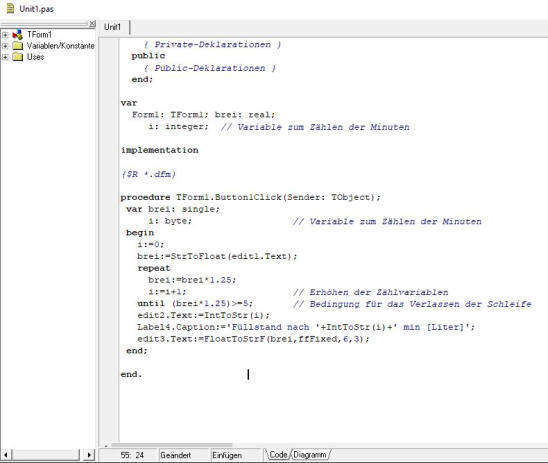Click the Unit1.pas document icon
The height and width of the screenshot is (463, 548).
click(x=10, y=8)
